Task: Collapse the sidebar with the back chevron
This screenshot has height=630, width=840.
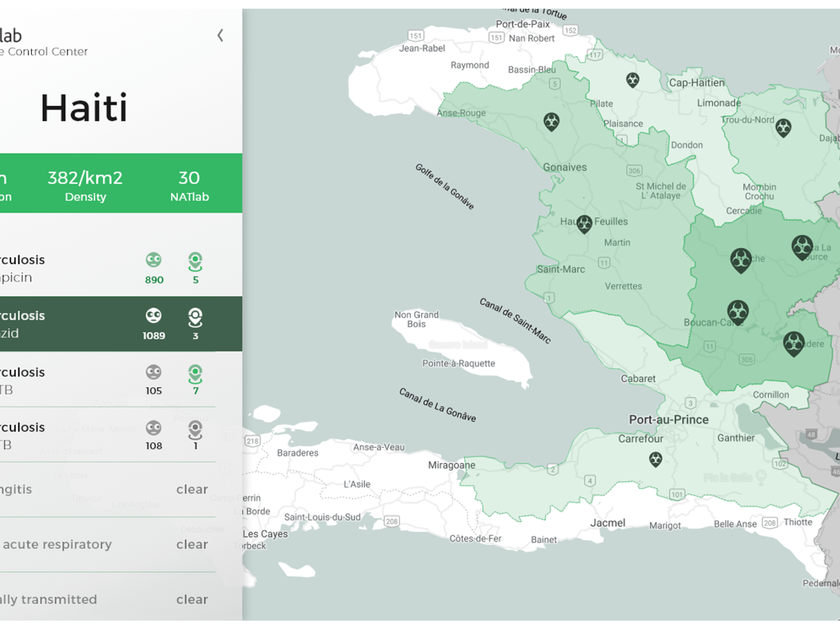Action: point(220,36)
